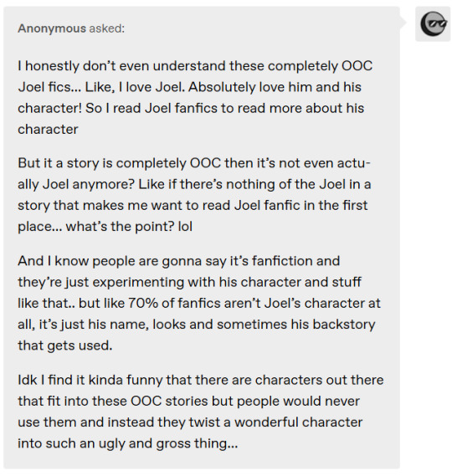
Task: Click the paragraph starting "But it a story"
Action: (x=194, y=195)
